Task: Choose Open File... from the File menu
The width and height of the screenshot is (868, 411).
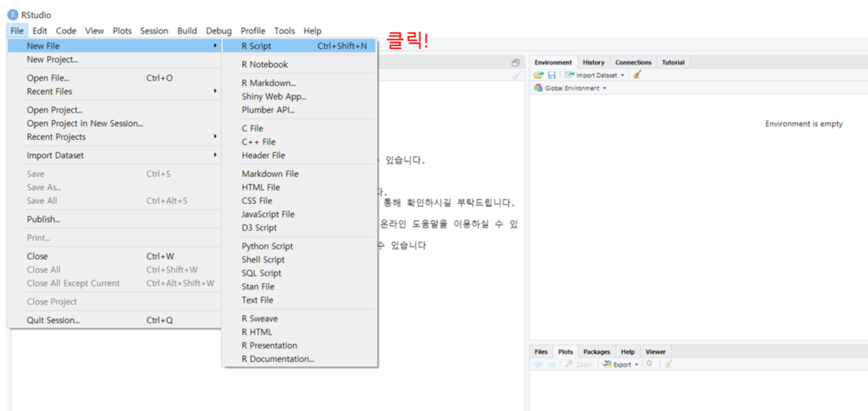Action: coord(115,78)
